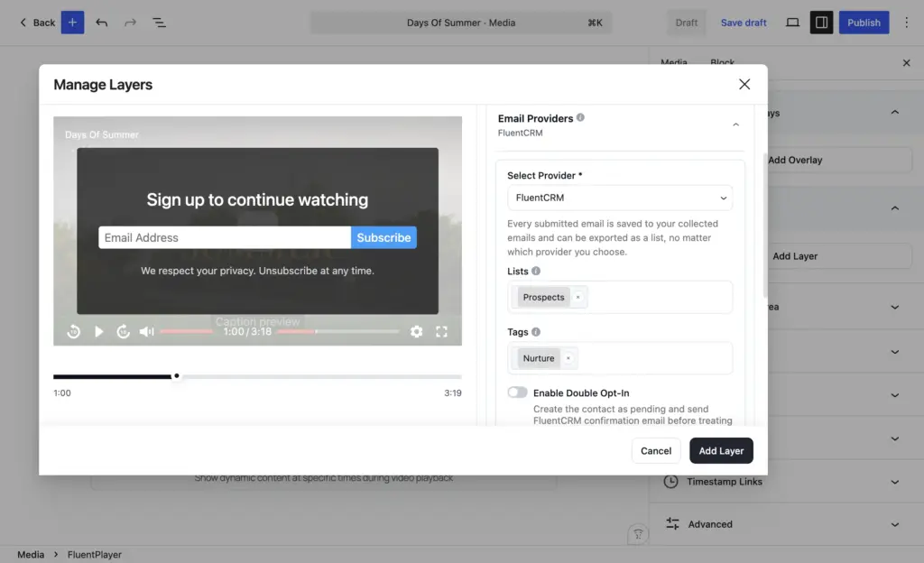924x563 pixels.
Task: Expand the Timestamp Links section
Action: 894,482
